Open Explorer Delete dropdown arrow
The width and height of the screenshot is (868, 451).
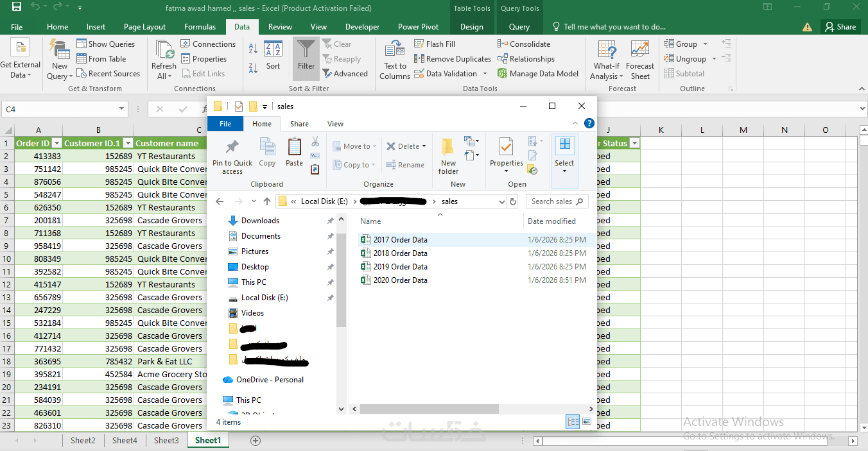click(x=424, y=146)
